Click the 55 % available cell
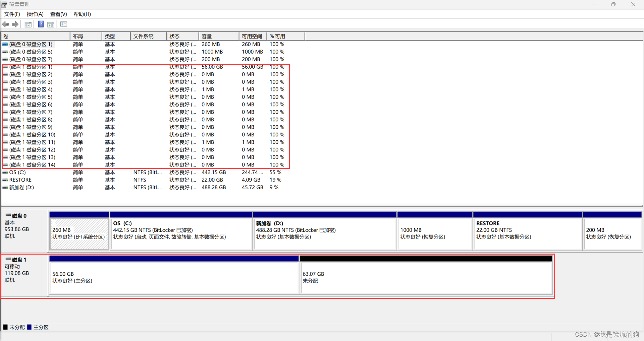This screenshot has width=644, height=341. pos(275,173)
